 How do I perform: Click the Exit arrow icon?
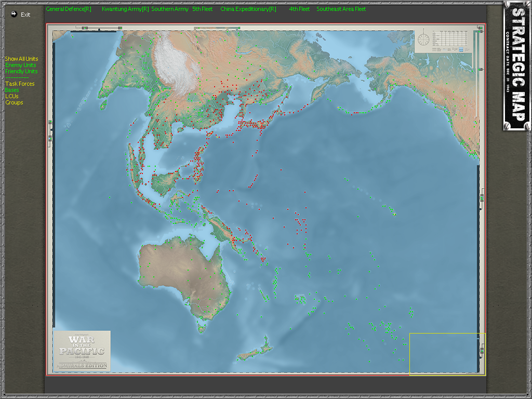[x=14, y=14]
